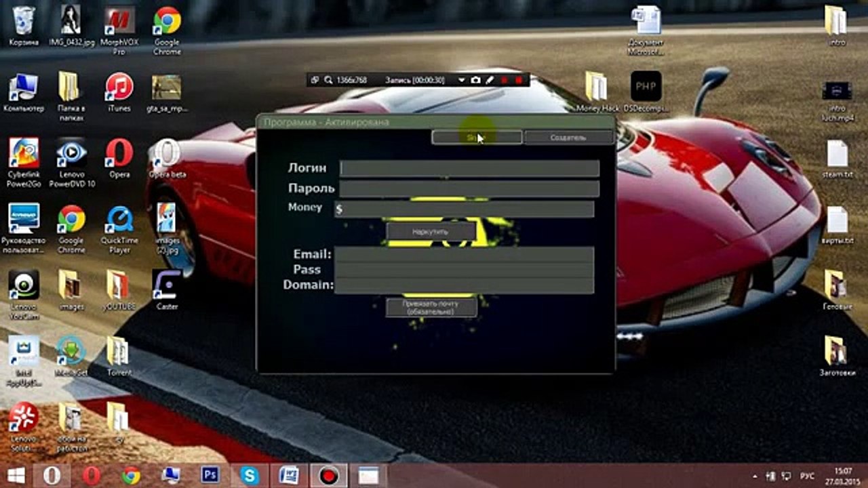868x488 pixels.
Task: Select the images (2).jpg file
Action: coord(167,227)
